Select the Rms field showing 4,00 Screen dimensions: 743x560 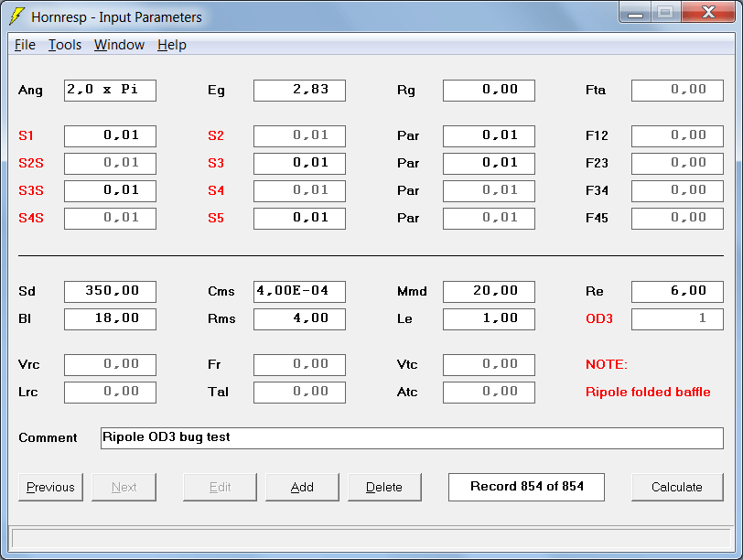[x=299, y=319]
